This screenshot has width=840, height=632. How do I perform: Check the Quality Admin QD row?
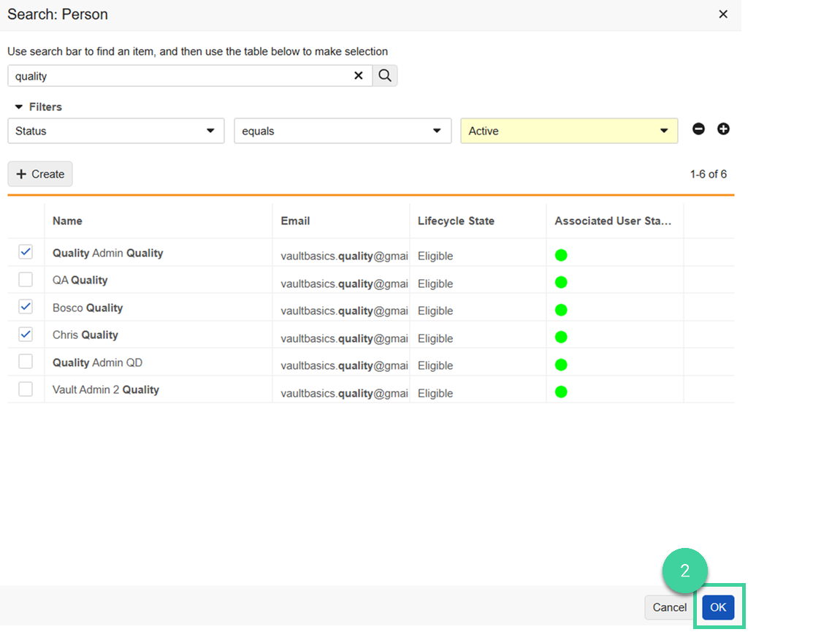tap(25, 361)
